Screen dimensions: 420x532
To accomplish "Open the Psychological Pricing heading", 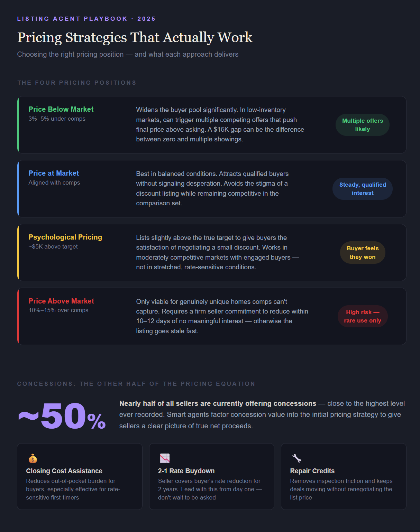I will click(65, 237).
